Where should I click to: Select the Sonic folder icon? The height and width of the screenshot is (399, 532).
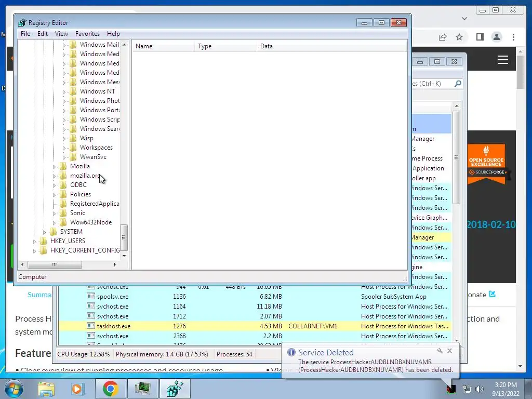(x=63, y=213)
